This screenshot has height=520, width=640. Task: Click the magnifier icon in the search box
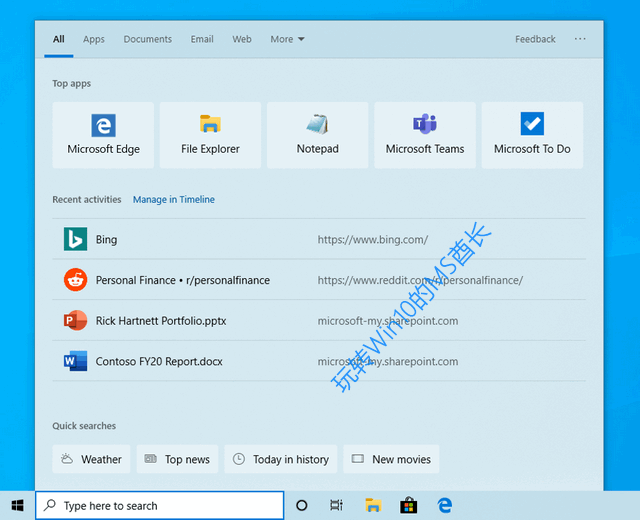(x=50, y=505)
